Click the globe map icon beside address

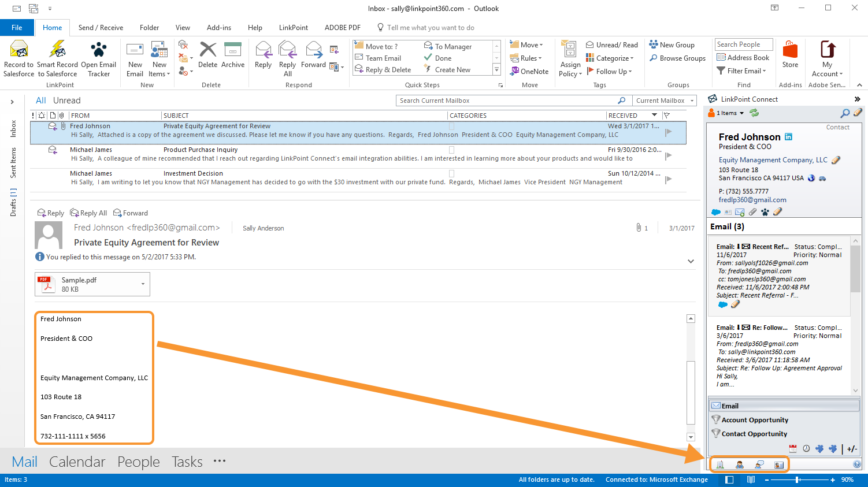click(x=811, y=179)
